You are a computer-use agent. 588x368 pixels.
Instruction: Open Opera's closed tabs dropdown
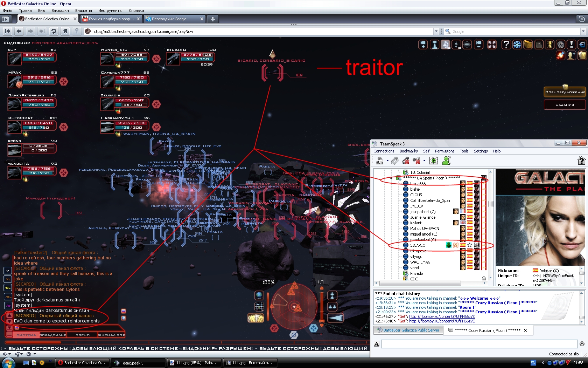coord(582,19)
